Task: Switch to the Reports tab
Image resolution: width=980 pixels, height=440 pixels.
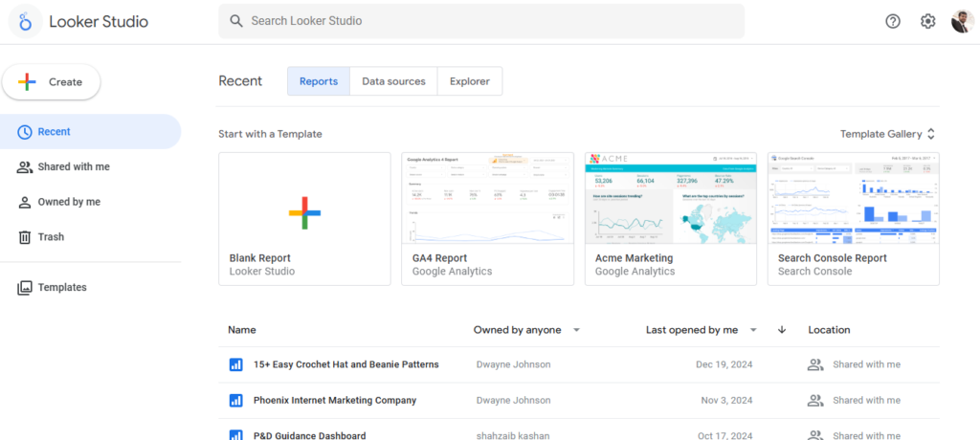Action: pos(319,81)
